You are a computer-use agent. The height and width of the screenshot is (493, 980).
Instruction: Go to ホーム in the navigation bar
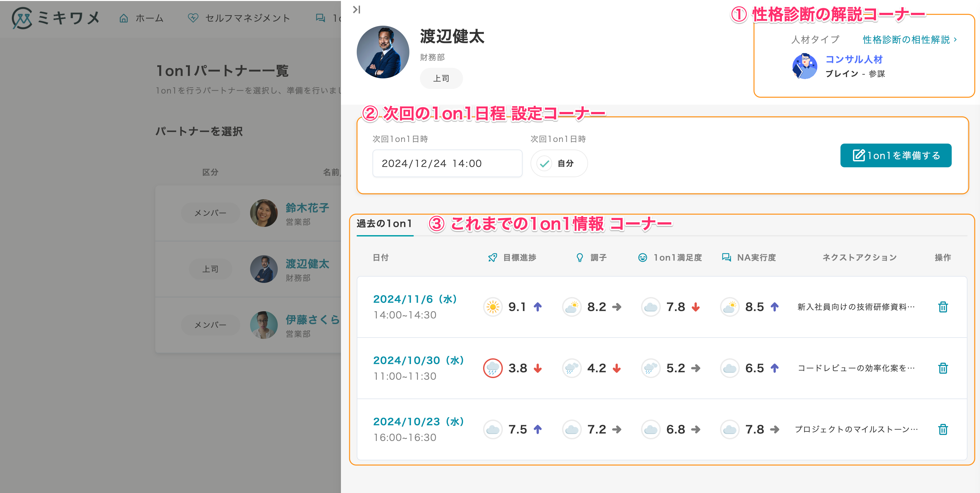pos(142,18)
